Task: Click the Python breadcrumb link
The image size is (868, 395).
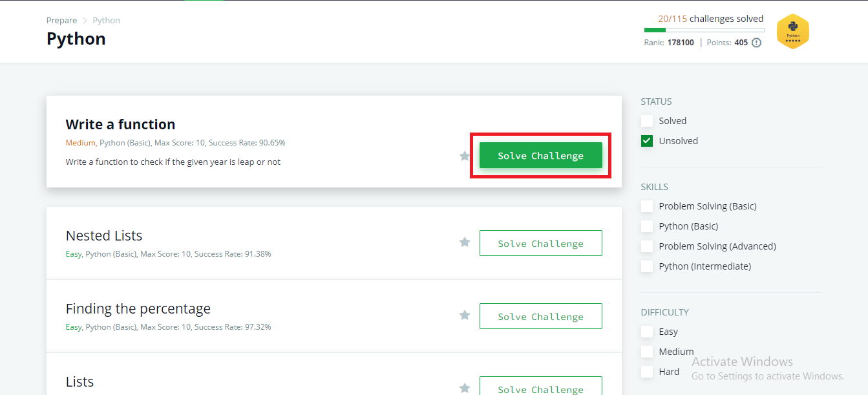Action: point(106,21)
